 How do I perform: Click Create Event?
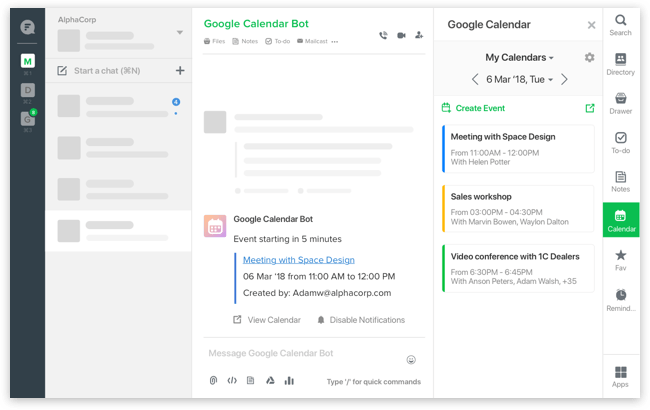click(473, 108)
